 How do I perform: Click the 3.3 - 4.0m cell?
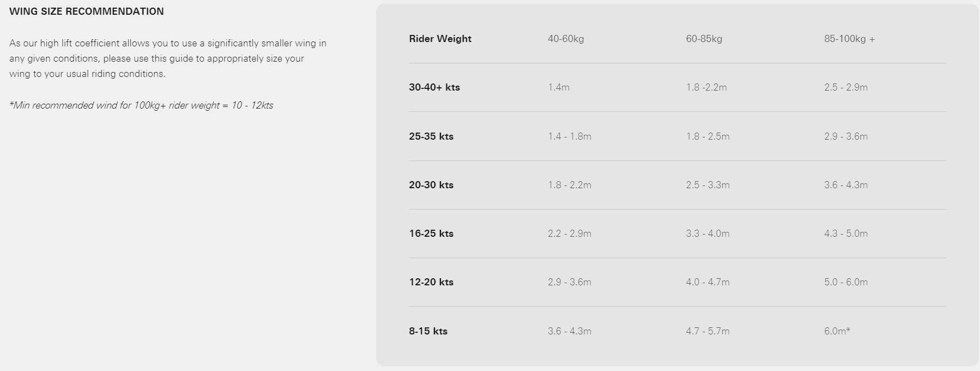[707, 234]
